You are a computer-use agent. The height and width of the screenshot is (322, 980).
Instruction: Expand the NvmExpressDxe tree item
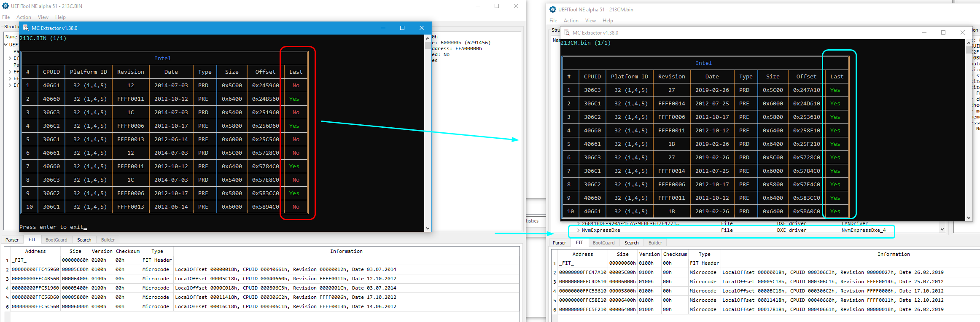(578, 230)
